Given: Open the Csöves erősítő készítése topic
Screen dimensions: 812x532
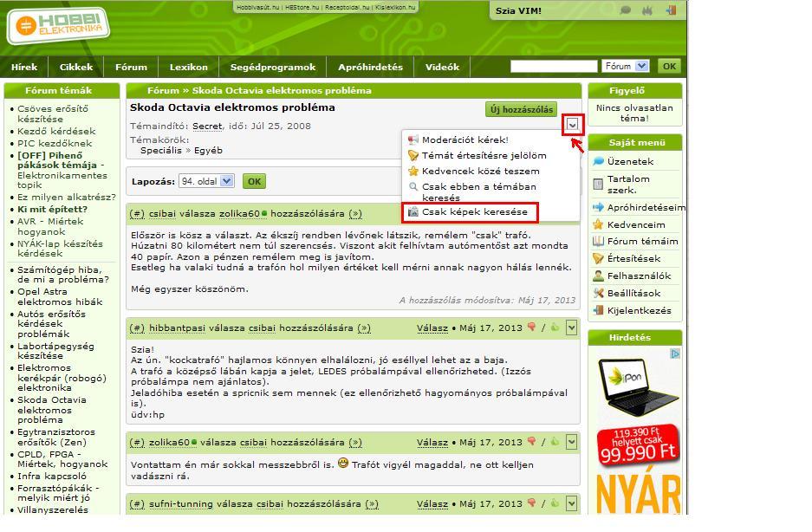Looking at the screenshot, I should coord(53,114).
